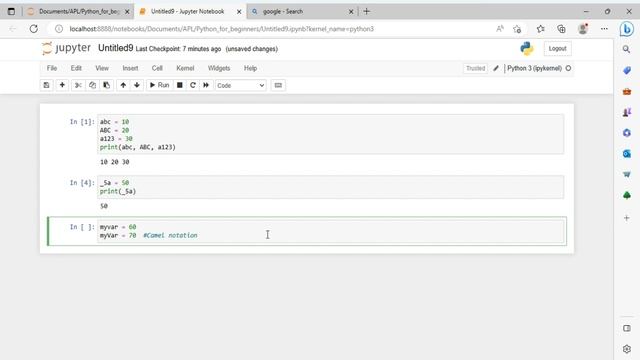Click the Trusted notebook indicator
The width and height of the screenshot is (640, 360).
(x=476, y=68)
